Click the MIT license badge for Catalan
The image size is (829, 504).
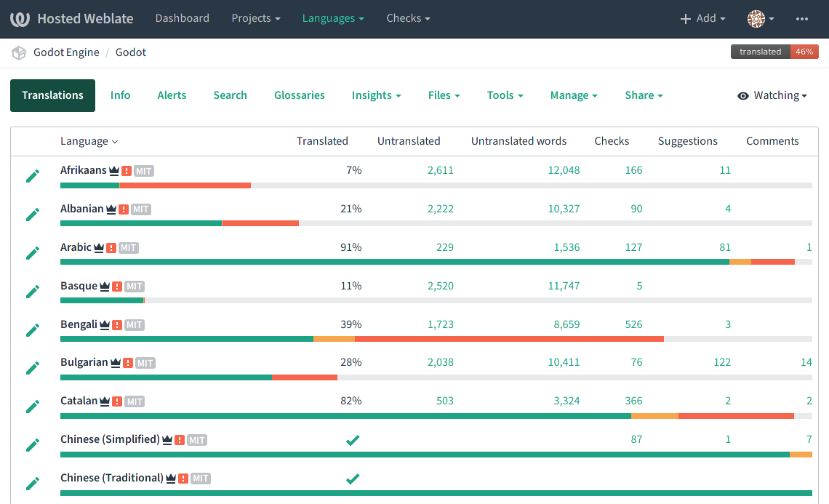click(x=135, y=401)
